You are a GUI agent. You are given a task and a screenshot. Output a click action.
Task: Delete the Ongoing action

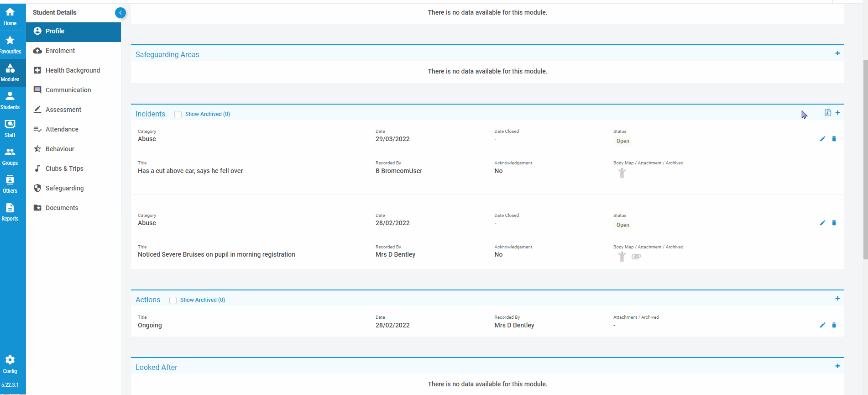pyautogui.click(x=834, y=325)
